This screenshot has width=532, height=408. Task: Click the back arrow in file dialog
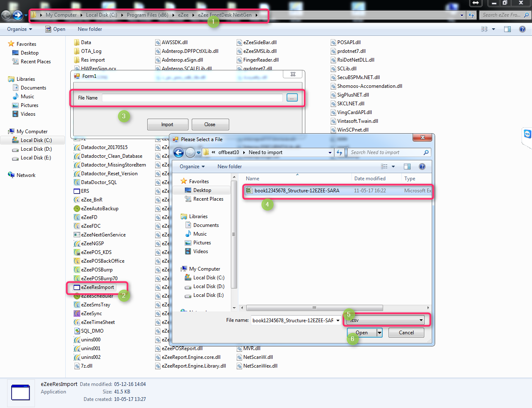tap(179, 152)
